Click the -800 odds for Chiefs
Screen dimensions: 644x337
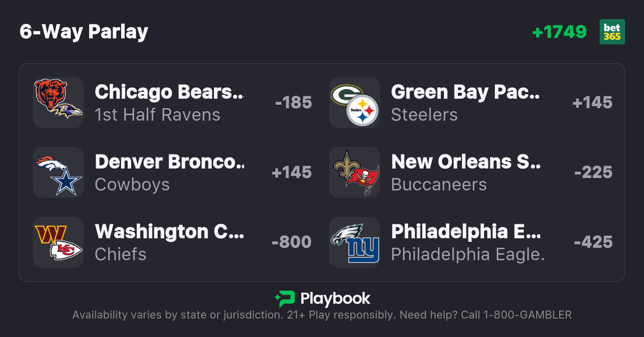(291, 242)
